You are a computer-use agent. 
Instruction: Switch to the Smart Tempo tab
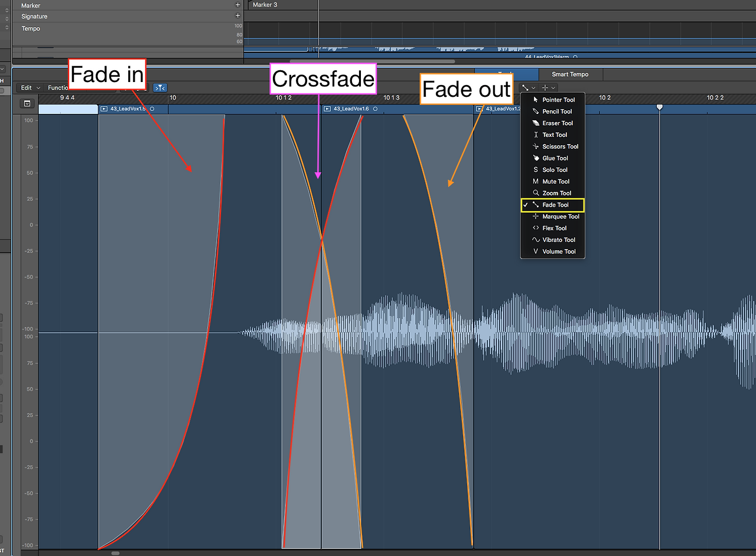(571, 74)
